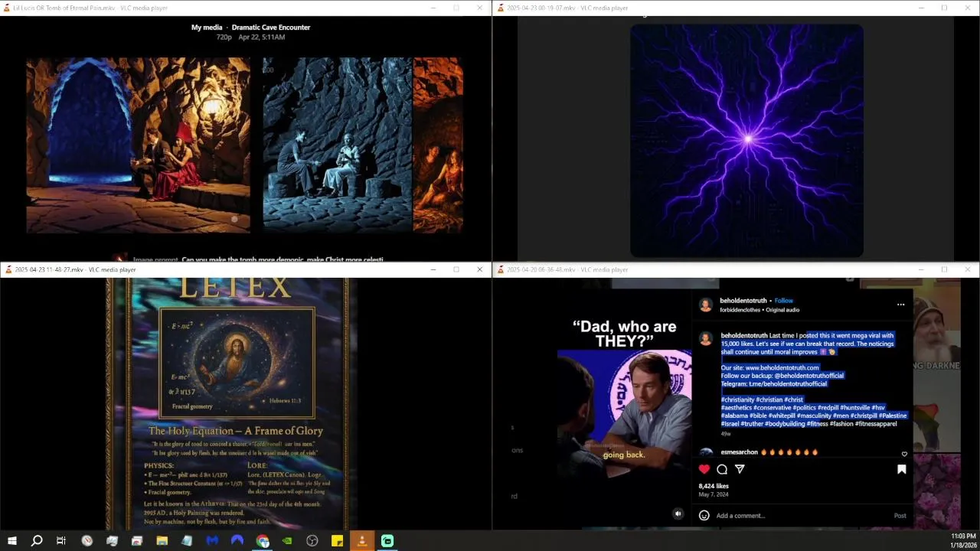Open the green app icon after VLC
This screenshot has height=551, width=980.
coord(387,541)
